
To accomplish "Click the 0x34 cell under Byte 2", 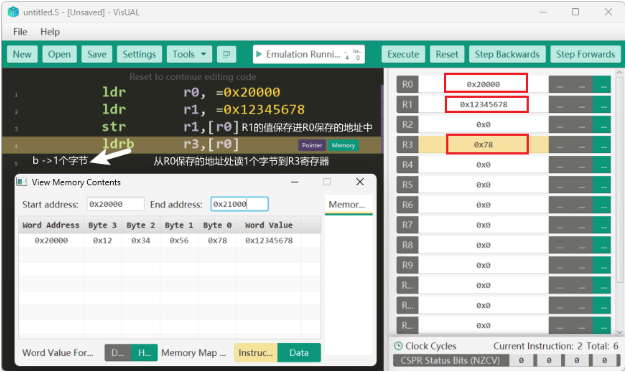I will pos(141,240).
